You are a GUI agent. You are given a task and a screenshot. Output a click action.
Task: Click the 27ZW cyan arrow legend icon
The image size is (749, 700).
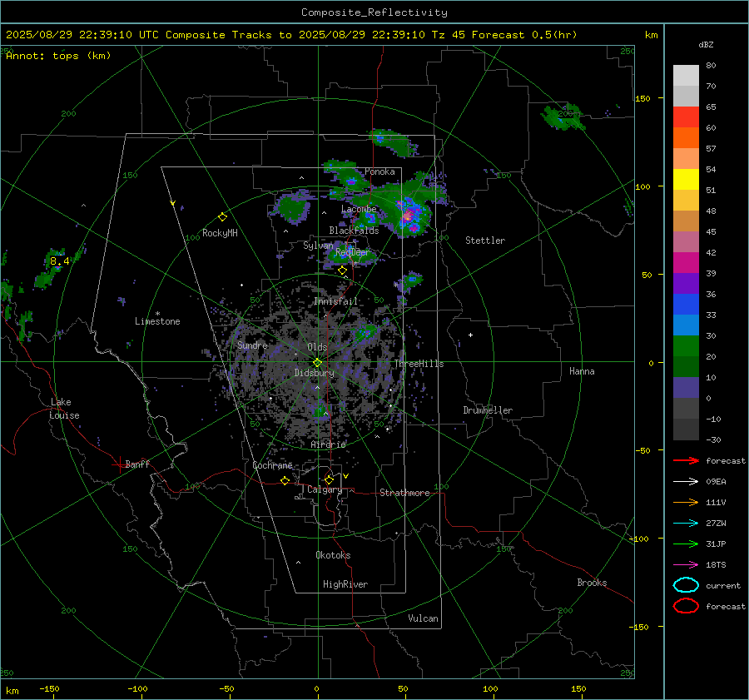coord(686,523)
